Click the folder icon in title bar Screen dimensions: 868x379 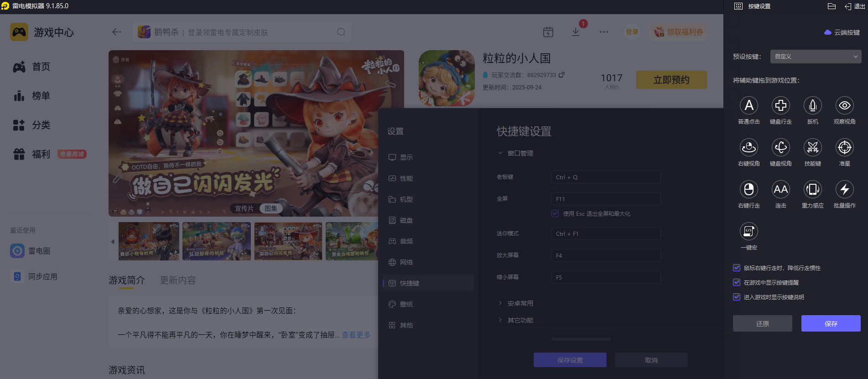tap(832, 6)
